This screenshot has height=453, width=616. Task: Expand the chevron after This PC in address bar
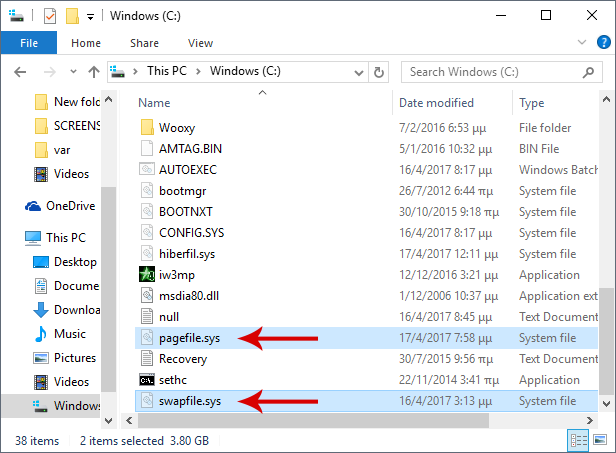pyautogui.click(x=198, y=72)
